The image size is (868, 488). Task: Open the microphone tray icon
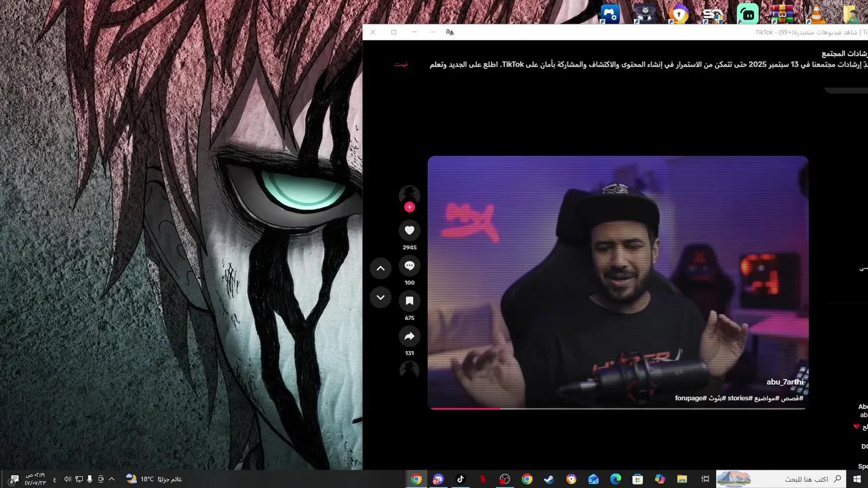pyautogui.click(x=90, y=479)
